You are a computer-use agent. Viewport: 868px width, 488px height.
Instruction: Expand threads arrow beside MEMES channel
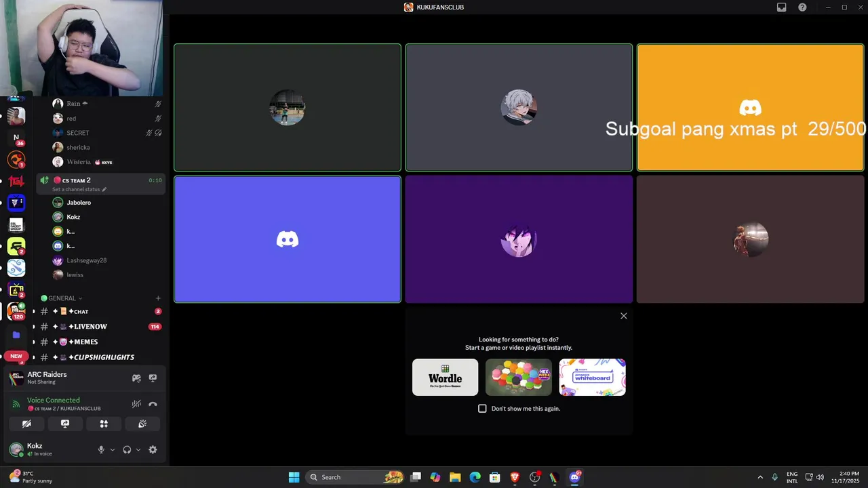[x=34, y=342]
